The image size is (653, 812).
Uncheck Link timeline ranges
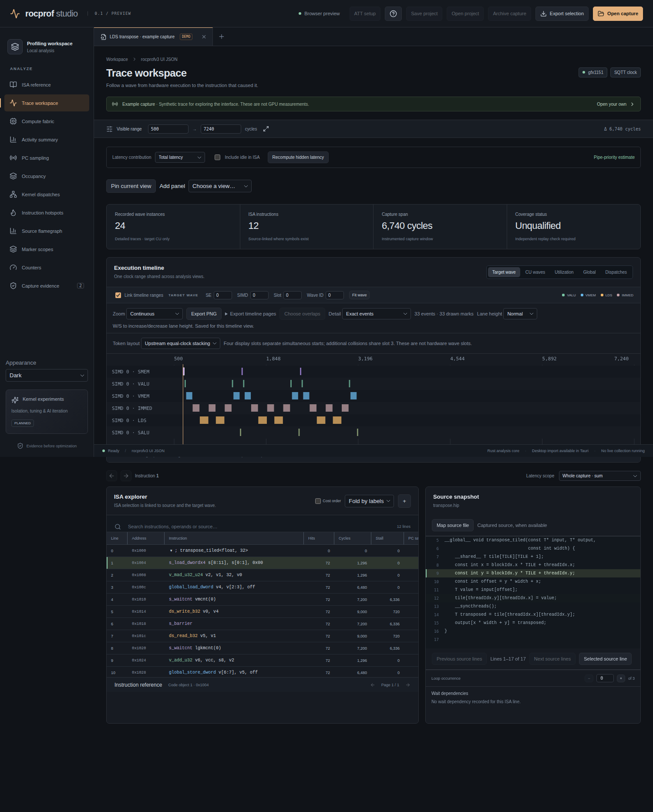[118, 295]
